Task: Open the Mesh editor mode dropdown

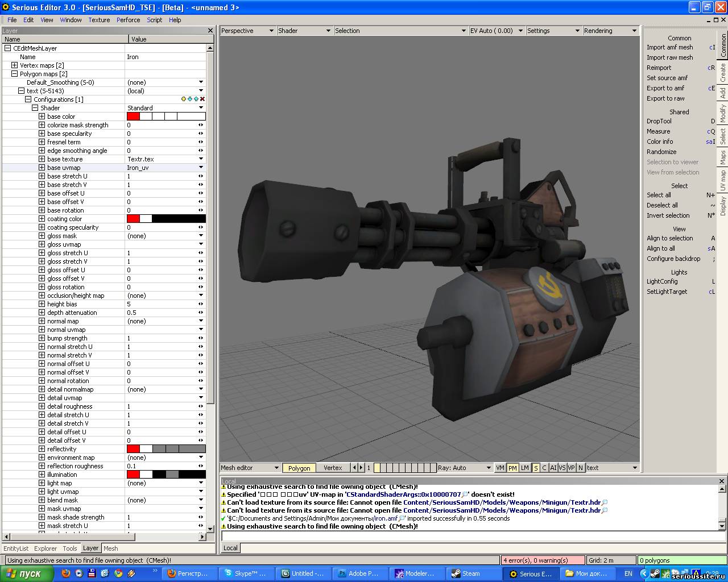Action: pyautogui.click(x=250, y=468)
